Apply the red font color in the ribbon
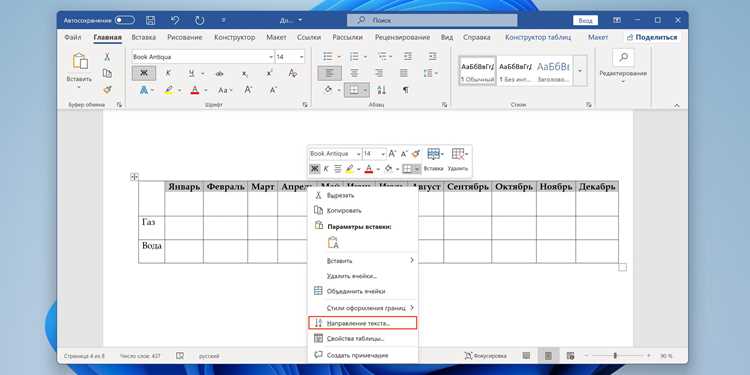This screenshot has height=375, width=750. 194,90
